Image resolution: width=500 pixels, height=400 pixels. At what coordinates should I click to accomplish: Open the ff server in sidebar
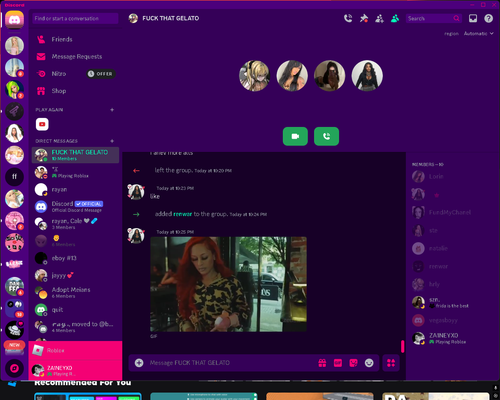click(14, 177)
